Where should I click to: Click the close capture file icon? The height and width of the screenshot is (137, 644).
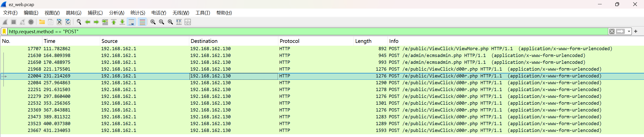click(59, 22)
